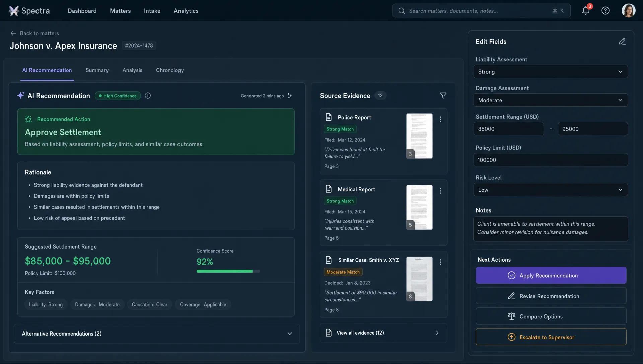643x364 pixels.
Task: Click into the Notes text area
Action: click(551, 229)
